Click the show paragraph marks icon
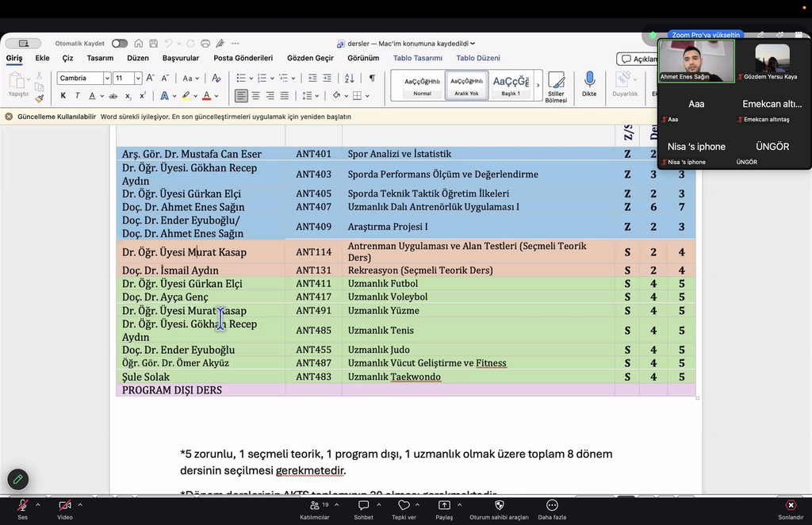Image resolution: width=812 pixels, height=525 pixels. click(x=372, y=79)
